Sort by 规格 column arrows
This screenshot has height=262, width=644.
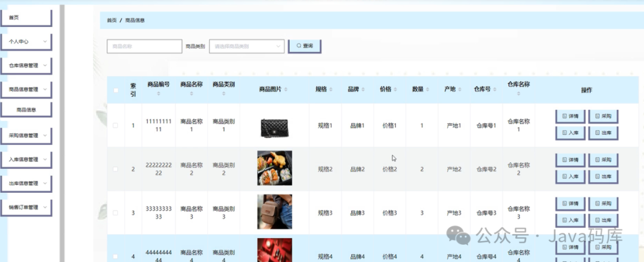(x=330, y=90)
